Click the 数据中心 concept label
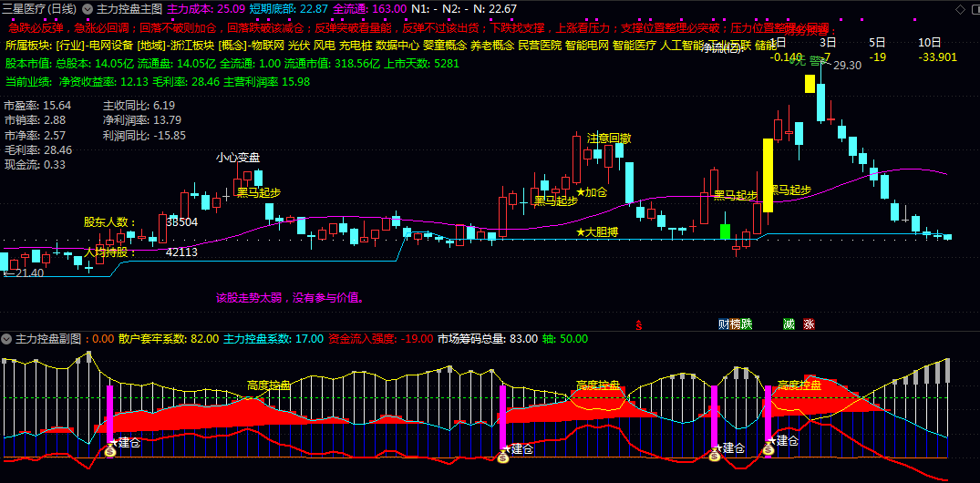 click(x=397, y=46)
